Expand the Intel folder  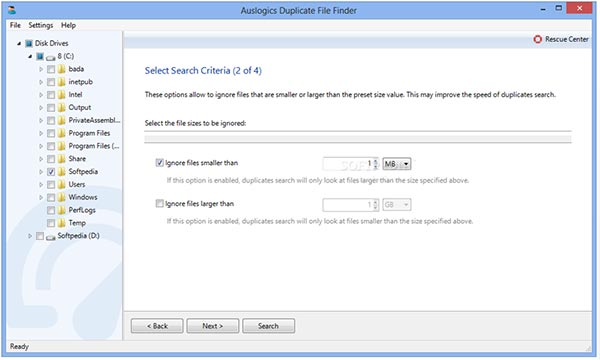coord(41,95)
